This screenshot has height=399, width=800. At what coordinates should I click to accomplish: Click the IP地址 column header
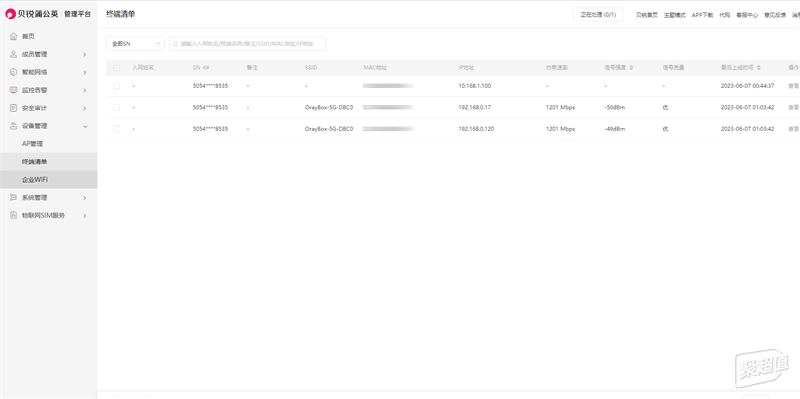pos(467,67)
